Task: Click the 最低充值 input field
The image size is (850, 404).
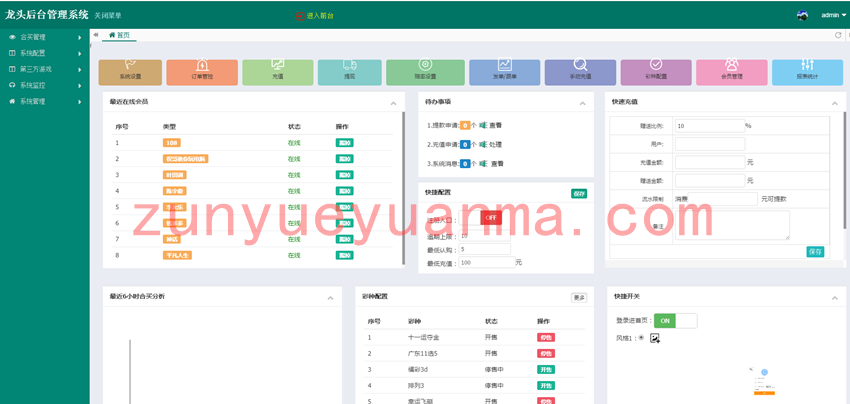Action: point(487,262)
